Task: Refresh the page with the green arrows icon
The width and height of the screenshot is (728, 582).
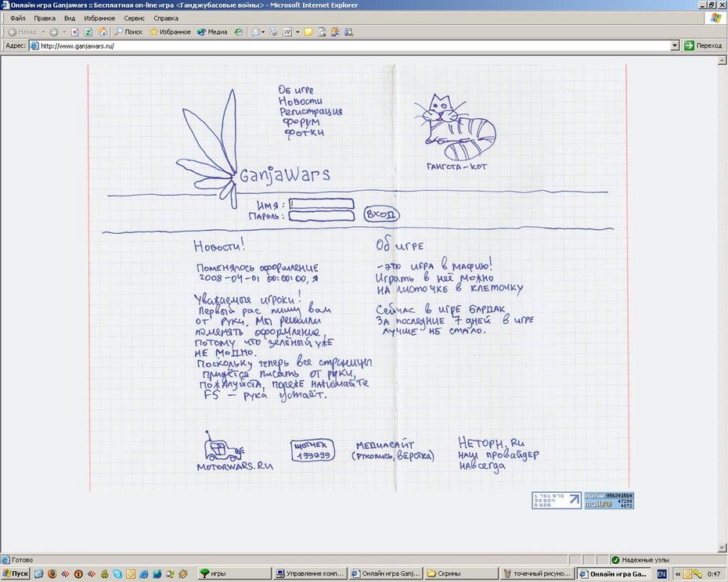Action: pyautogui.click(x=88, y=32)
